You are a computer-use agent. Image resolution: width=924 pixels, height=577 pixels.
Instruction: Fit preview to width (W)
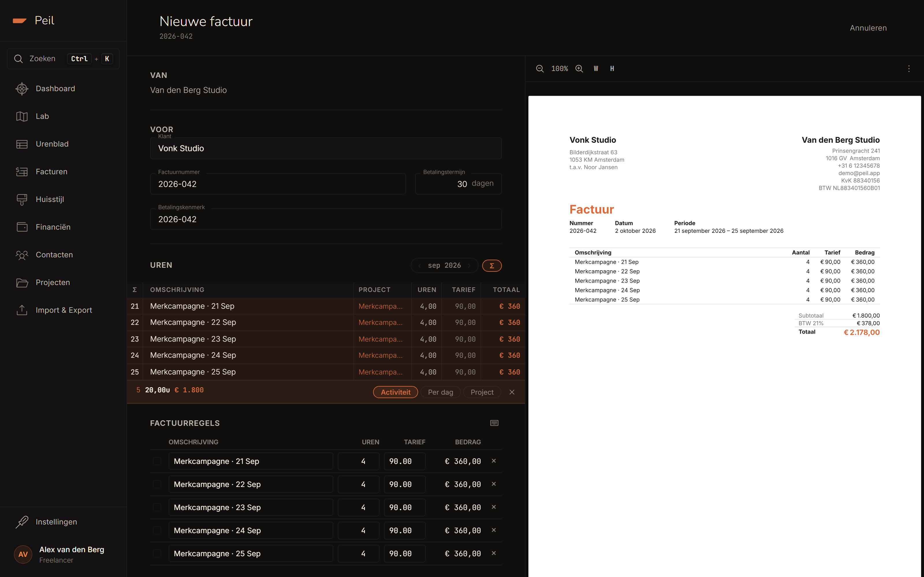click(596, 69)
